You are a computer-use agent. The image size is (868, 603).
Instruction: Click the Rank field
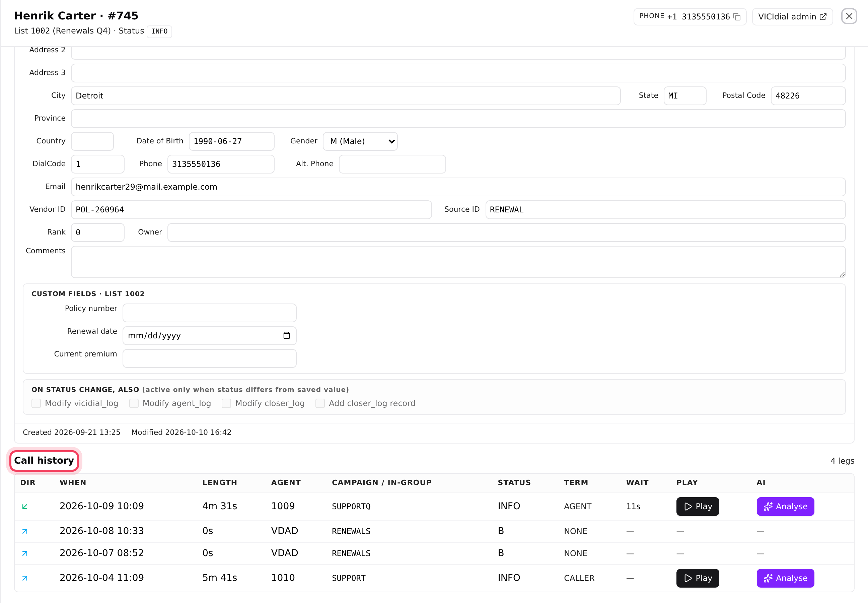97,232
